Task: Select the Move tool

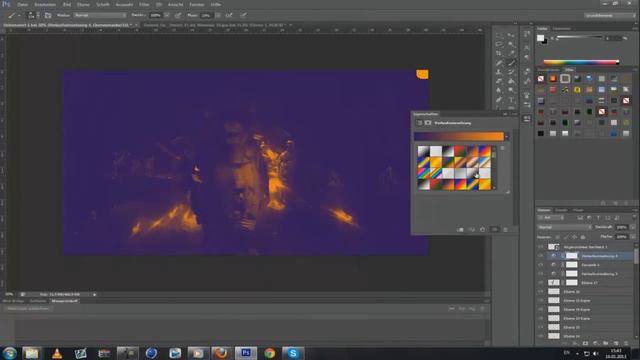Action: point(511,36)
